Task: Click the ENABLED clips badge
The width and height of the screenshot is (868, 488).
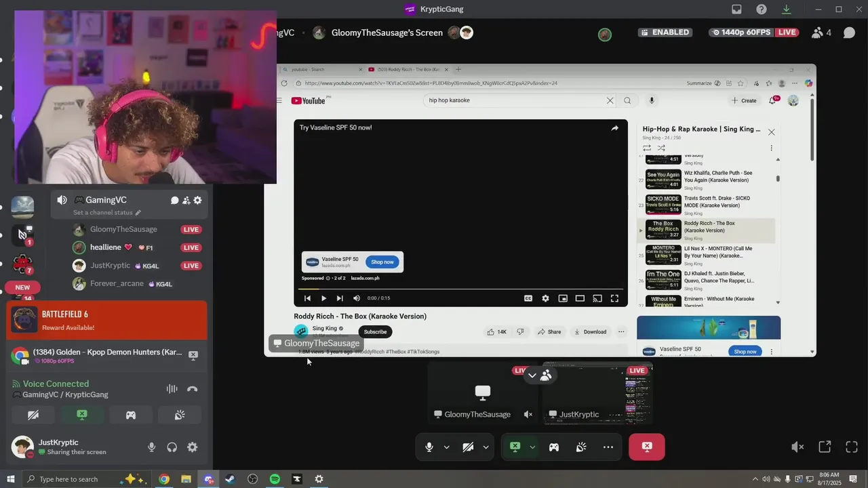Action: point(665,33)
